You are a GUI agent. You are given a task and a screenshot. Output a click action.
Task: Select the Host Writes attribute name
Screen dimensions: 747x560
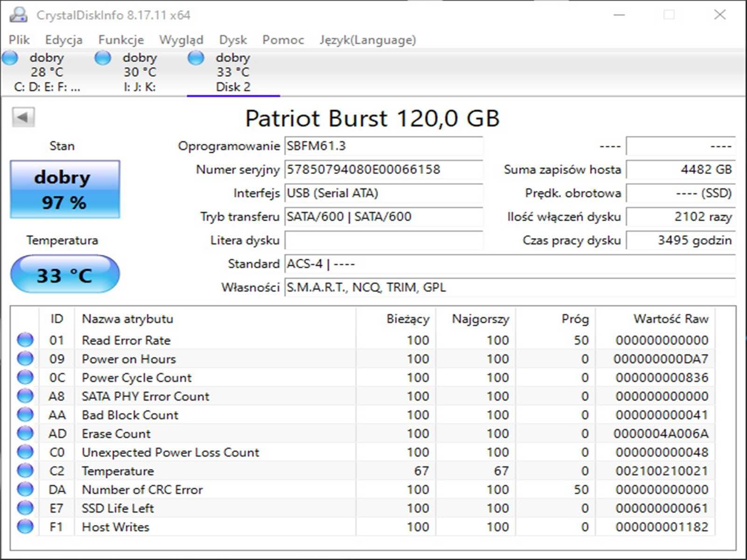click(115, 527)
